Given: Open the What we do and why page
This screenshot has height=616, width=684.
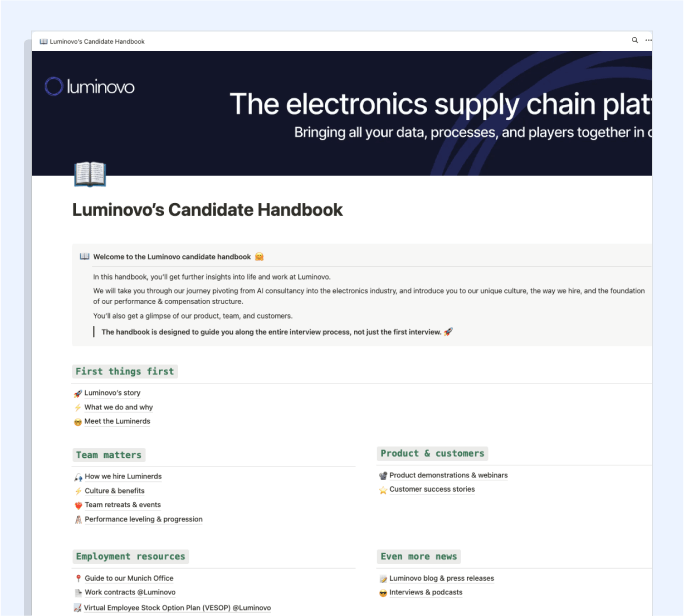Looking at the screenshot, I should tap(118, 407).
